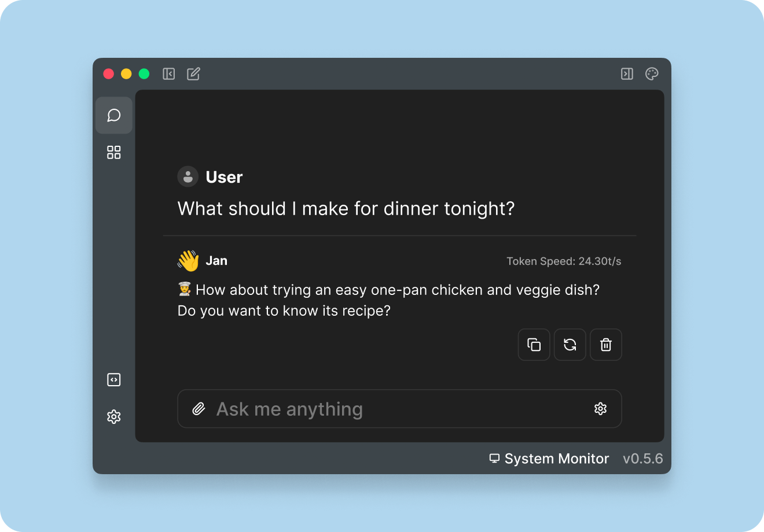The image size is (764, 532).
Task: Open the local API server icon
Action: pyautogui.click(x=114, y=380)
